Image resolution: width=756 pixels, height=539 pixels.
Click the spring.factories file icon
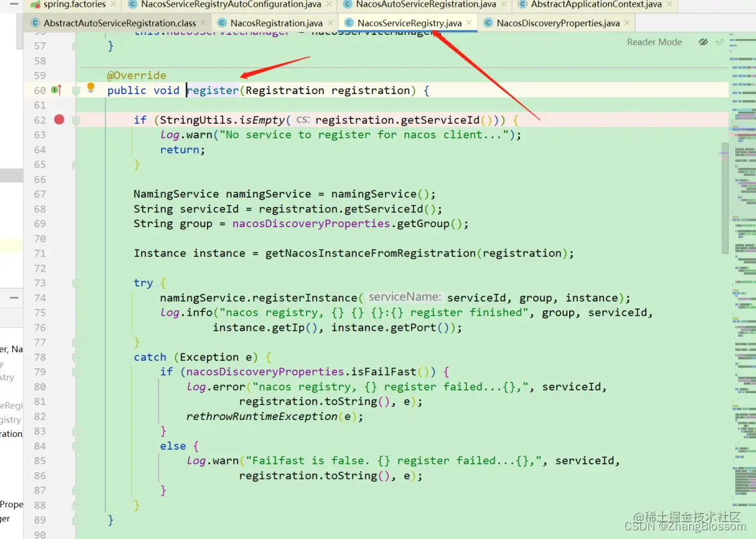pyautogui.click(x=35, y=4)
